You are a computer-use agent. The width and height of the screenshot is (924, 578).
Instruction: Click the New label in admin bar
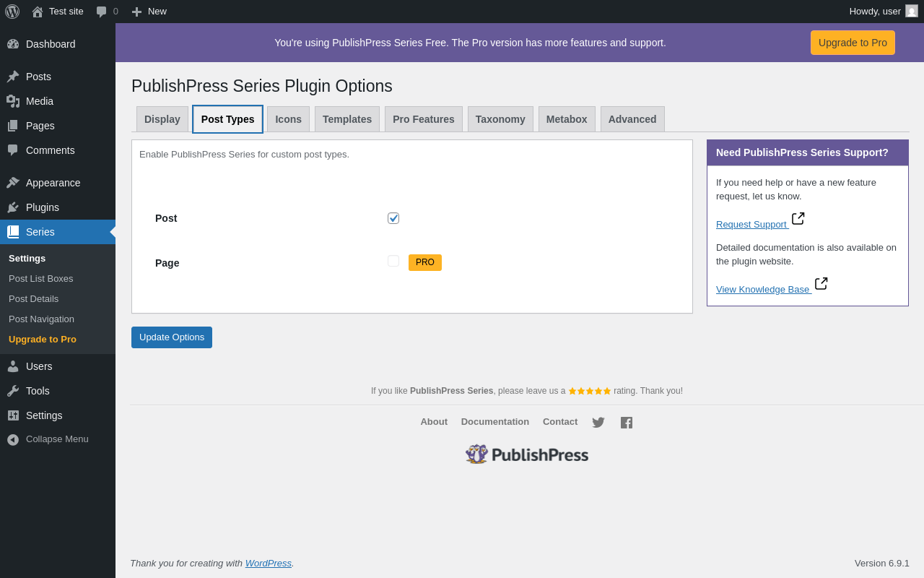157,12
